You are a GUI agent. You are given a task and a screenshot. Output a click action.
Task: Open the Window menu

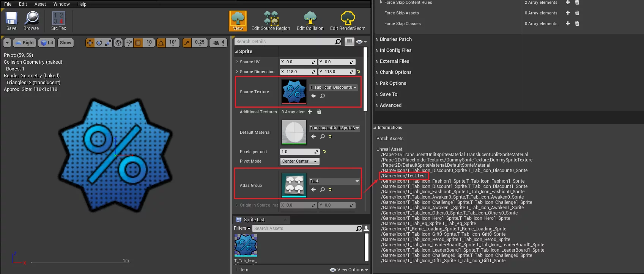click(61, 4)
